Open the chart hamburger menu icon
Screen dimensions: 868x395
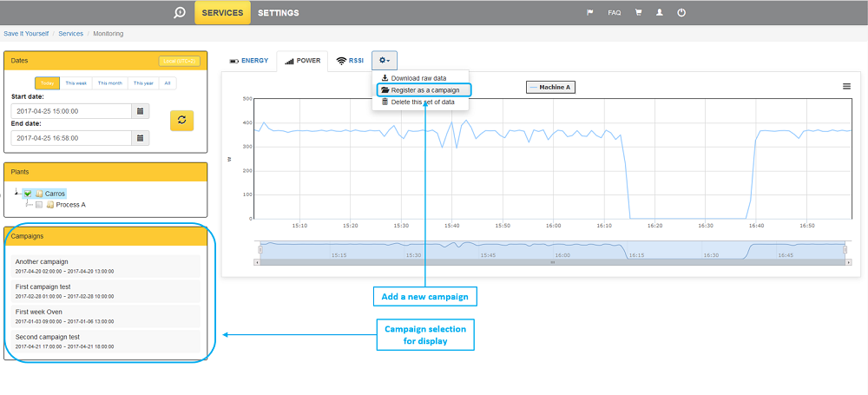point(846,86)
